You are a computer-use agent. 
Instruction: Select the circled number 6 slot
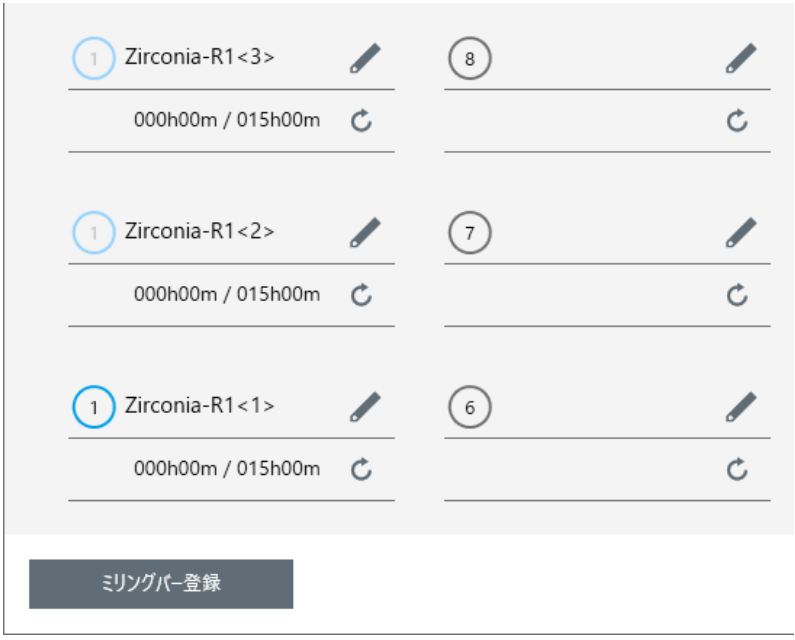[x=469, y=407]
